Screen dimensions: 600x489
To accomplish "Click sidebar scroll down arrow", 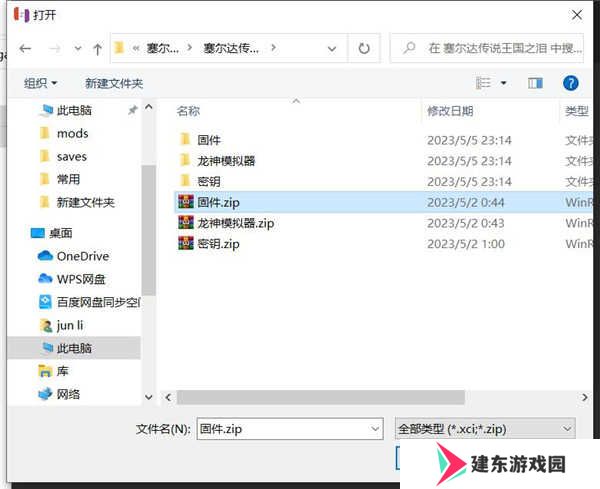I will point(148,398).
